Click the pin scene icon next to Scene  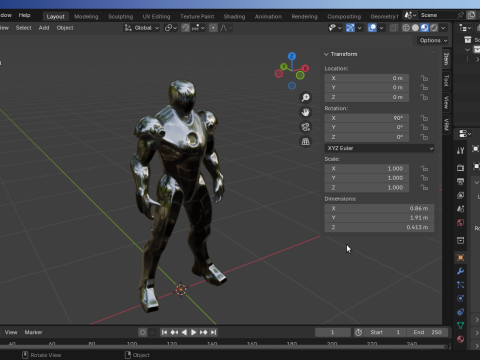point(460,15)
